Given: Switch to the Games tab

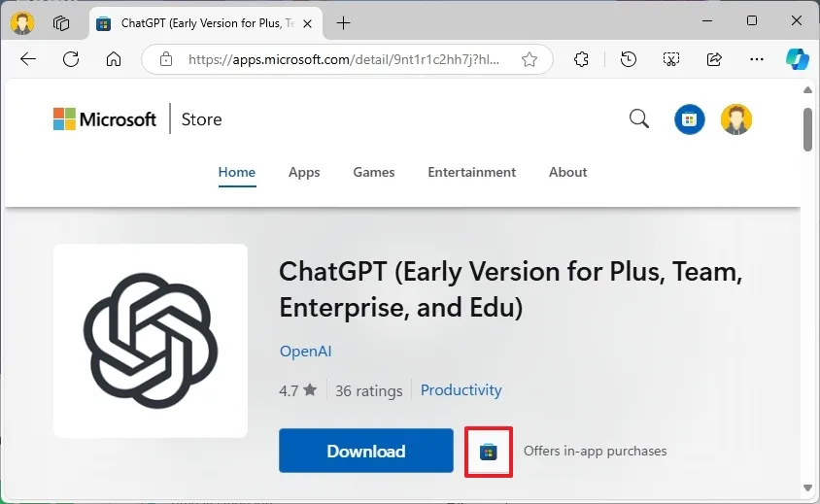Looking at the screenshot, I should pos(373,172).
